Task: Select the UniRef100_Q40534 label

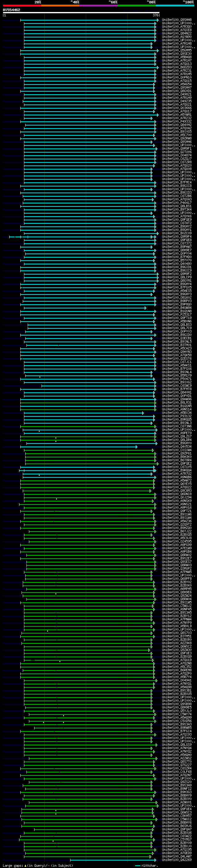Action: 177,447
